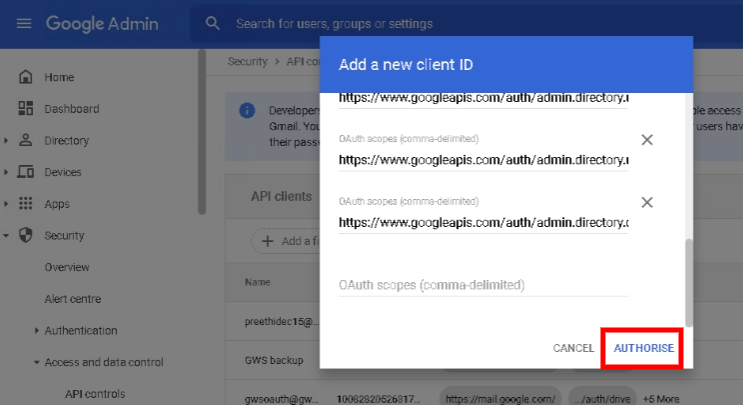Open API controls page
Screen dimensions: 743x405
[95, 394]
